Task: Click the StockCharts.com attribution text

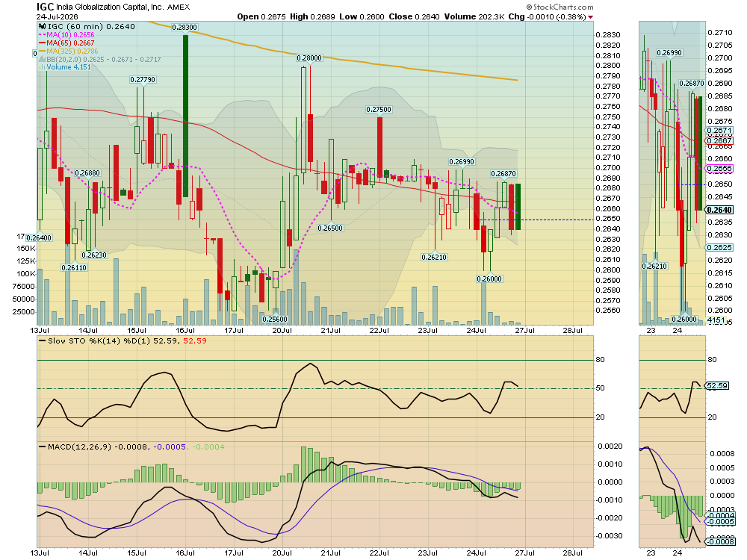Action: (563, 7)
